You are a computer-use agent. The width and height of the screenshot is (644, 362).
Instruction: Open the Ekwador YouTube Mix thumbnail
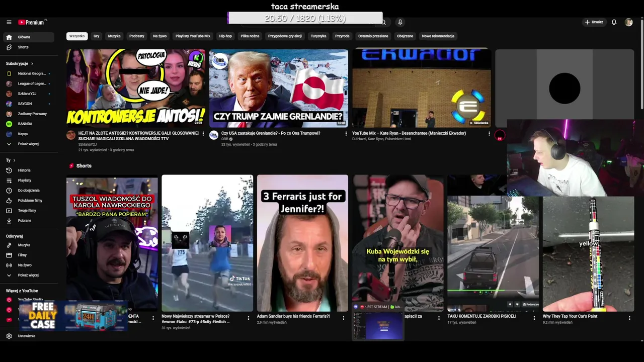tap(422, 88)
